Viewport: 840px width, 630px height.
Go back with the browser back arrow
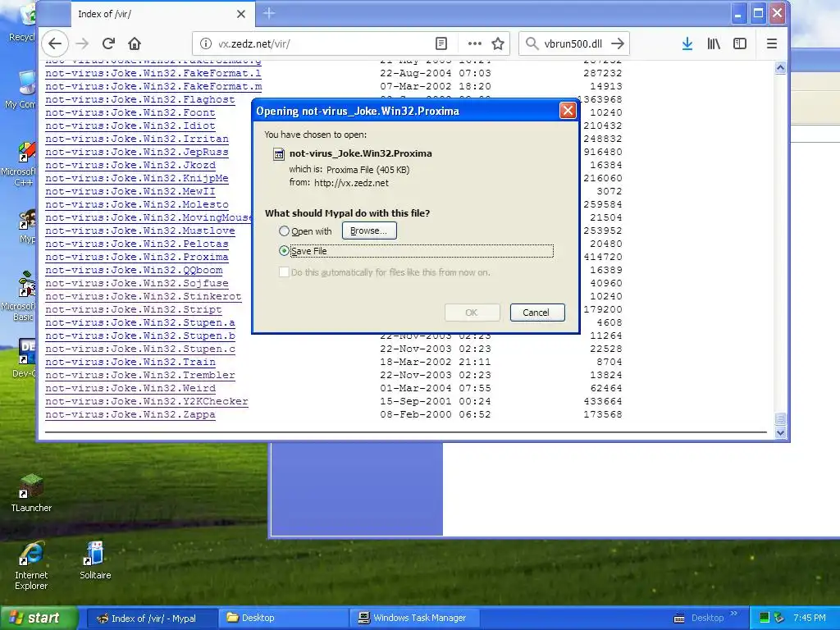click(55, 44)
